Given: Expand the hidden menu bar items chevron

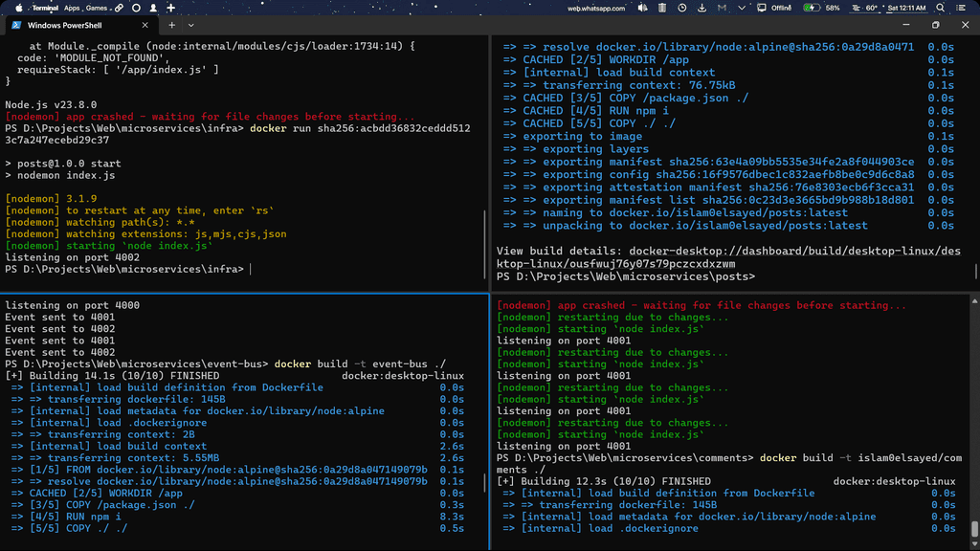Looking at the screenshot, I should click(742, 8).
